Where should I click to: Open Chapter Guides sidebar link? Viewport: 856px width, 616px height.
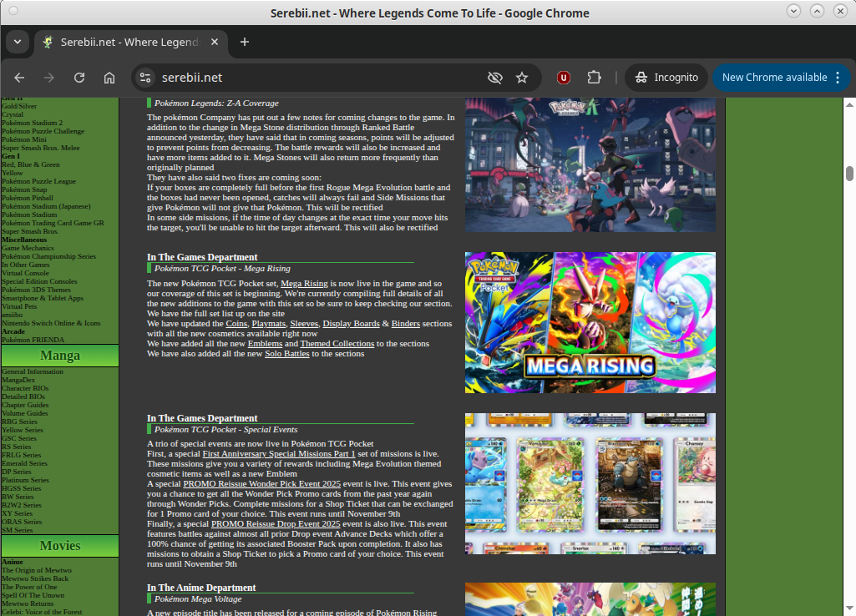click(25, 405)
